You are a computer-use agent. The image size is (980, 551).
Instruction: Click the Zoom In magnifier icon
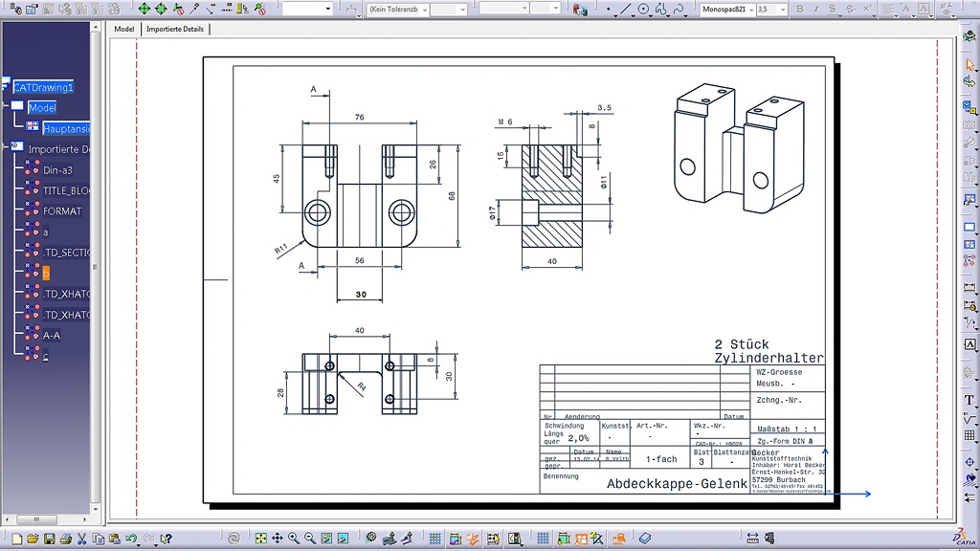(294, 539)
